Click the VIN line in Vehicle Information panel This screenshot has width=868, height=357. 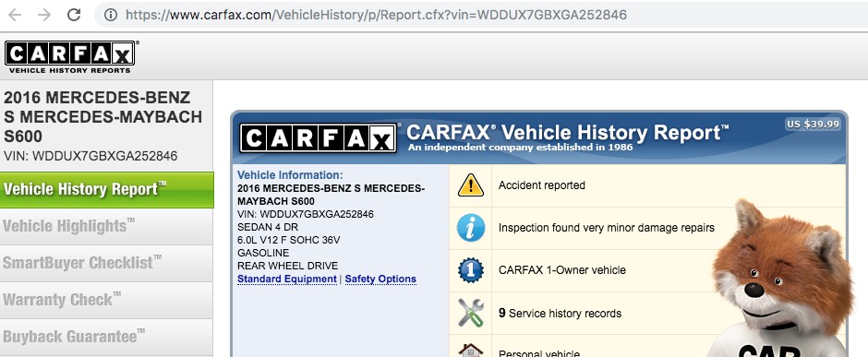point(305,214)
